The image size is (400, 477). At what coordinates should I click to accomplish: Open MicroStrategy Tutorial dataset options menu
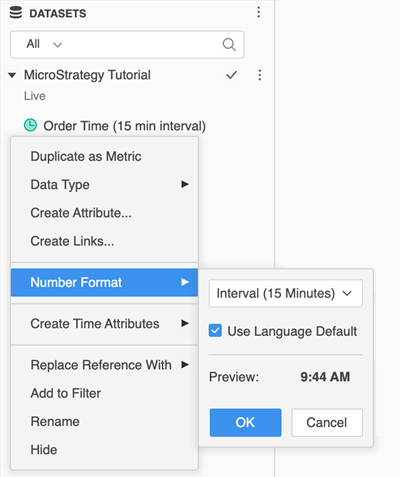260,75
